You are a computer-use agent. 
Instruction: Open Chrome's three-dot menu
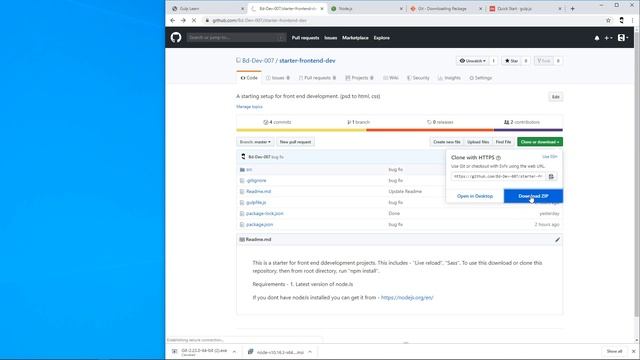[x=633, y=20]
